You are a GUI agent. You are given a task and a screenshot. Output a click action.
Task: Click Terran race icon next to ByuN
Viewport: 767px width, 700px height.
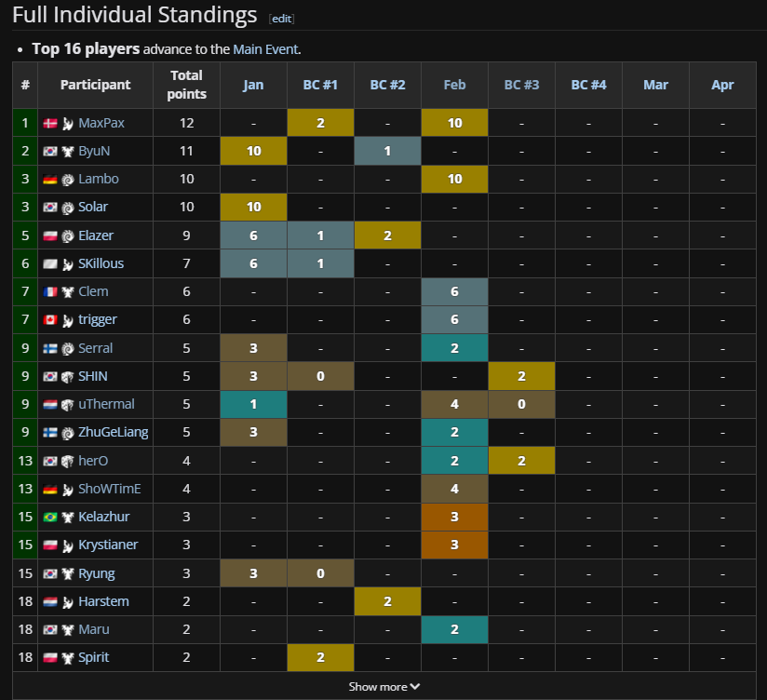[x=68, y=151]
